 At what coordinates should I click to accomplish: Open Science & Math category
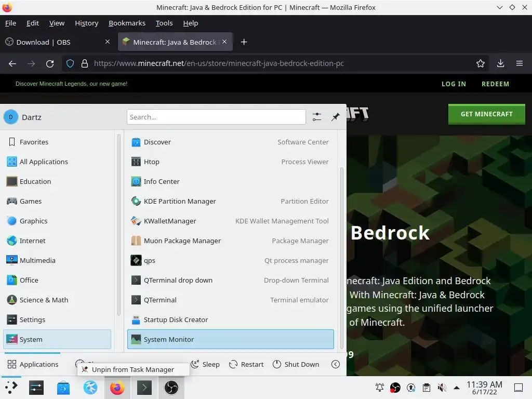coord(57,300)
